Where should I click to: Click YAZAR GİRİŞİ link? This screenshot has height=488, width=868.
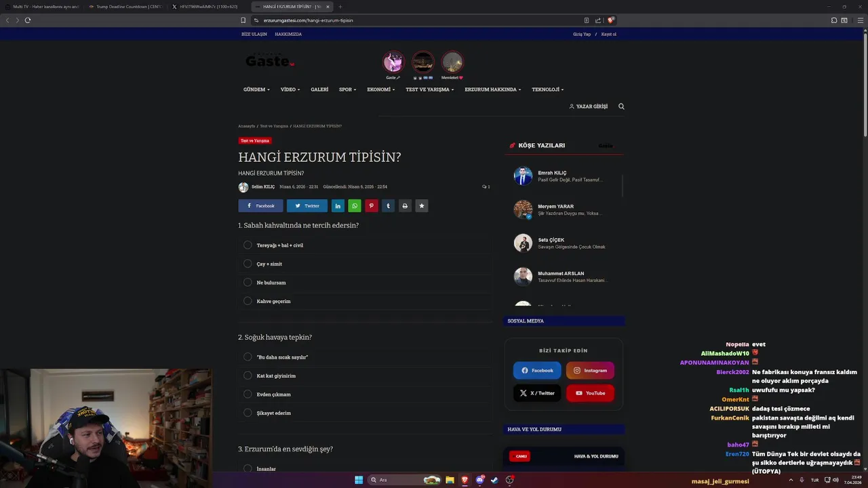tap(589, 106)
